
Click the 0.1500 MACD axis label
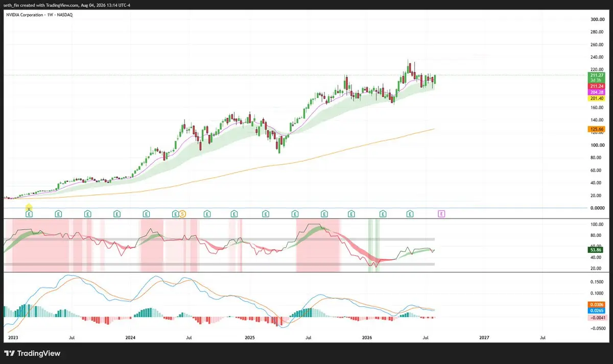(x=597, y=281)
